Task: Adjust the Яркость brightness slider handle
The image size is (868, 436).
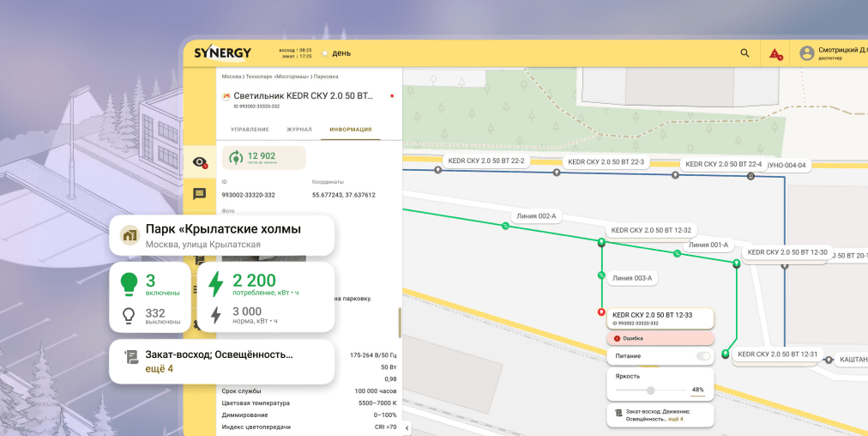Action: tap(651, 391)
